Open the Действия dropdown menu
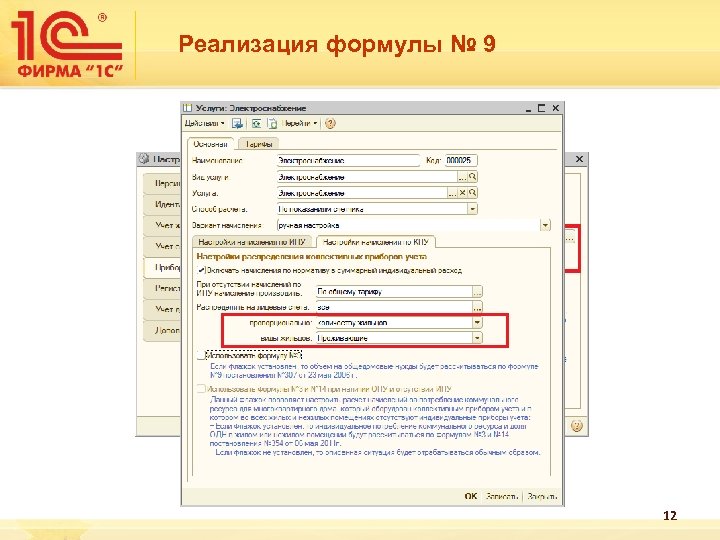This screenshot has width=720, height=540. 204,124
